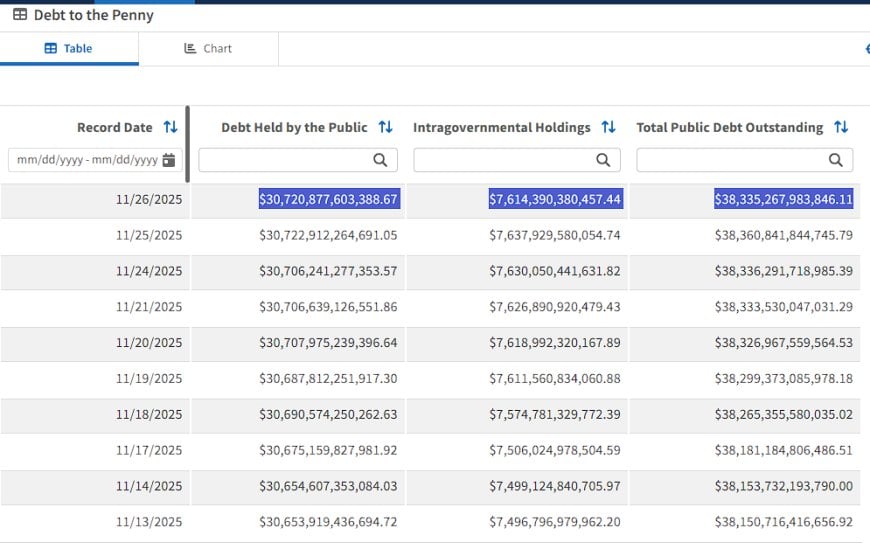This screenshot has width=870, height=549.
Task: Click the Debt to the Penny title
Action: click(94, 15)
